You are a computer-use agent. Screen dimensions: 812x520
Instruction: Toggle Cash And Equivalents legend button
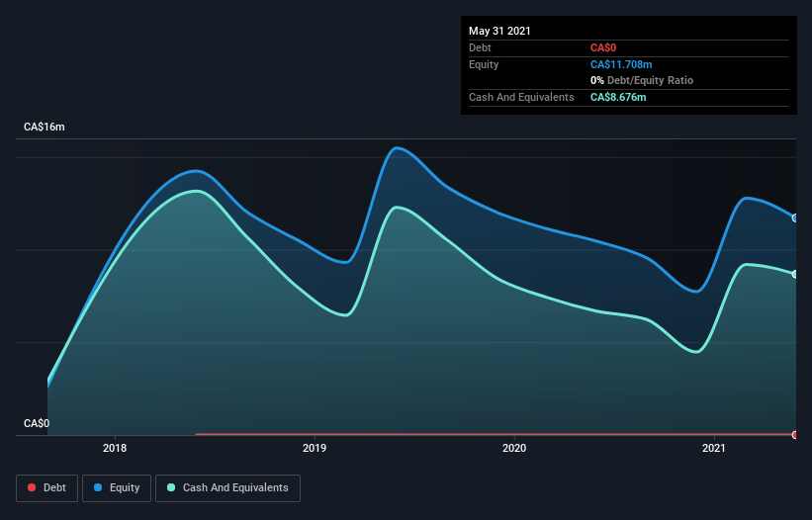[x=227, y=488]
